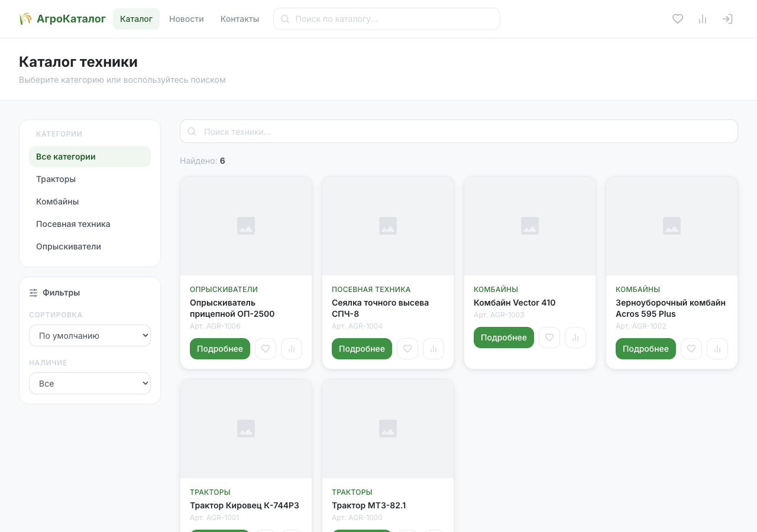Open the Контакты nav item

point(240,19)
